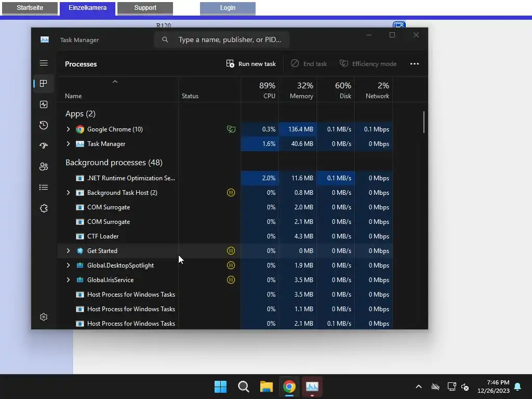The image size is (532, 399).
Task: Click Google Chrome taskbar icon
Action: point(289,387)
